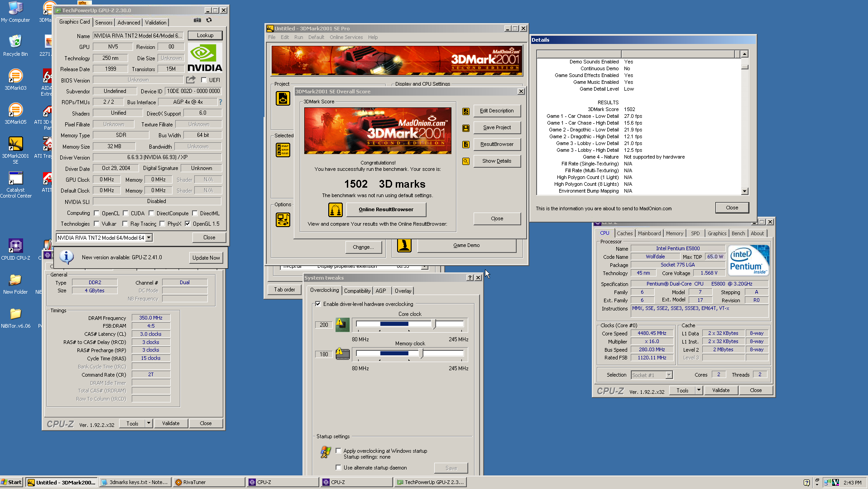Open Catalyst Control Center desktop shortcut
Image resolution: width=868 pixels, height=489 pixels.
[15, 185]
